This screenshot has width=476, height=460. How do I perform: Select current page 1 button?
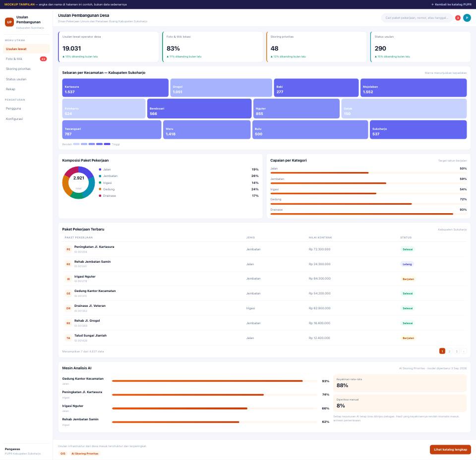tap(442, 351)
